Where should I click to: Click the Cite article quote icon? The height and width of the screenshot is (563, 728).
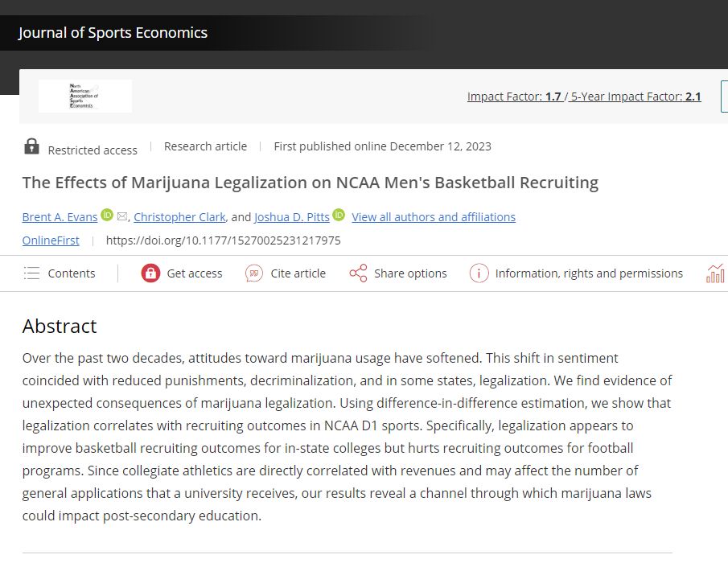click(x=254, y=273)
